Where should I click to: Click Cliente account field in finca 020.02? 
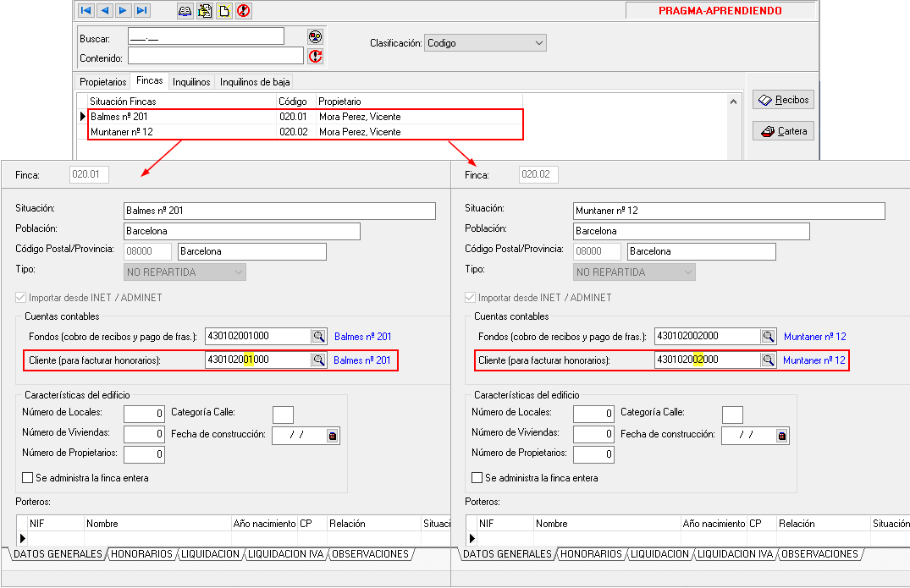pos(708,360)
